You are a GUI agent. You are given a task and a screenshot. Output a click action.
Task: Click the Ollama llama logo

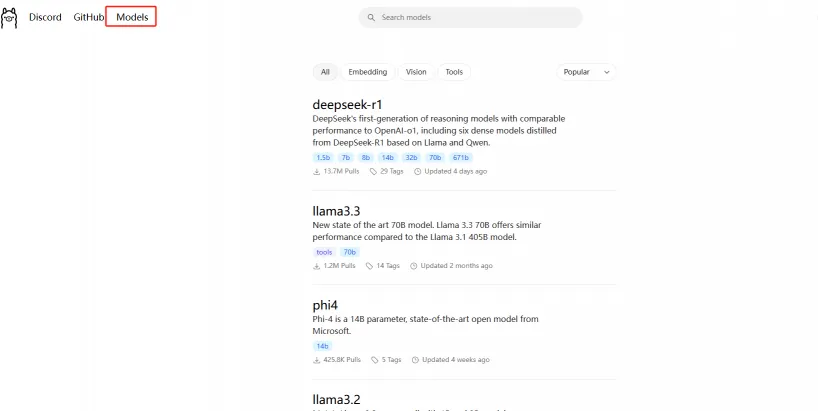[x=9, y=18]
